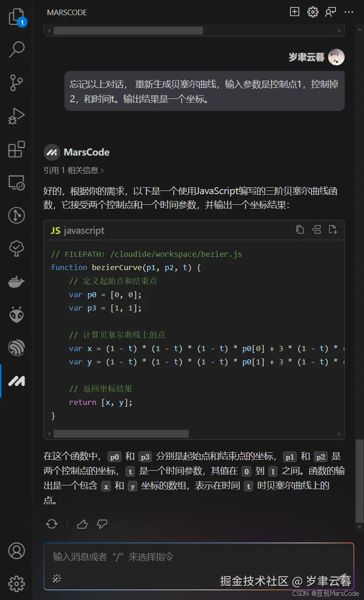
Task: Click the return [x, y] line
Action: [101, 402]
